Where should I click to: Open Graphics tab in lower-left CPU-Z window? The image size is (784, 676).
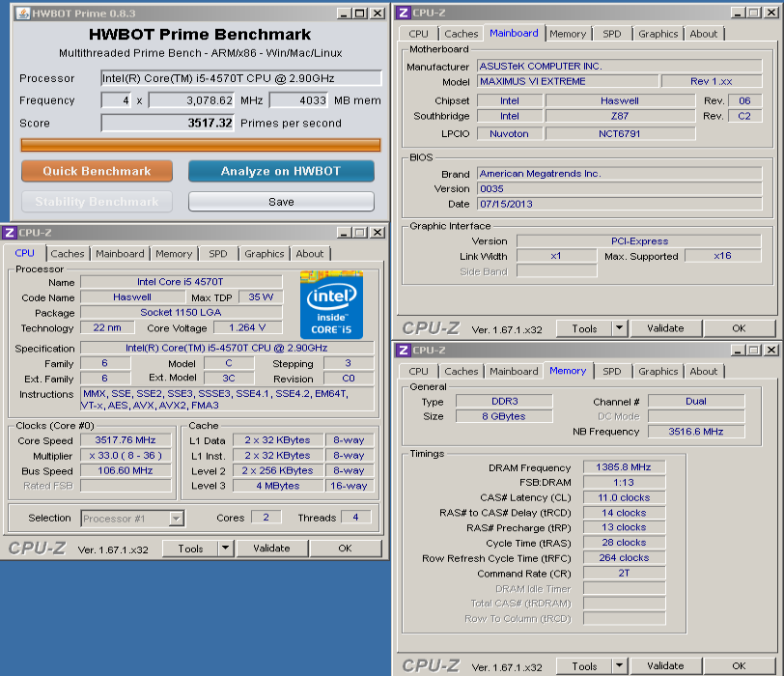265,254
